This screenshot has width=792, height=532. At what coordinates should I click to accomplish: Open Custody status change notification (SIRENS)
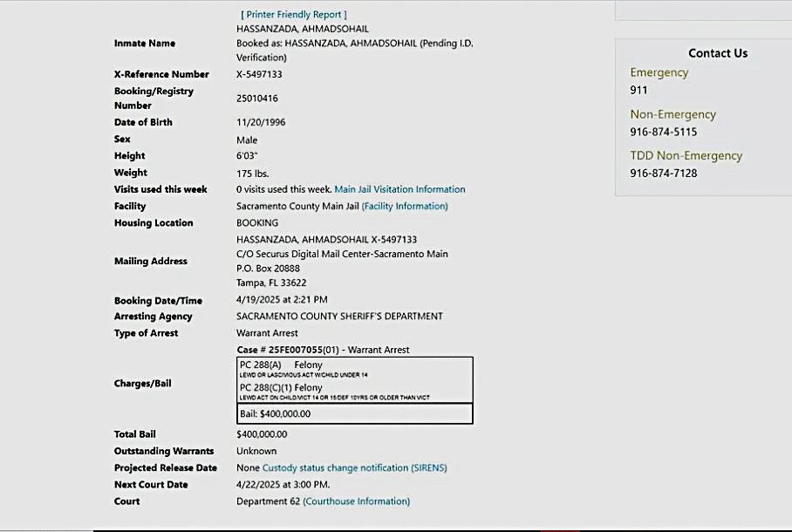point(354,468)
